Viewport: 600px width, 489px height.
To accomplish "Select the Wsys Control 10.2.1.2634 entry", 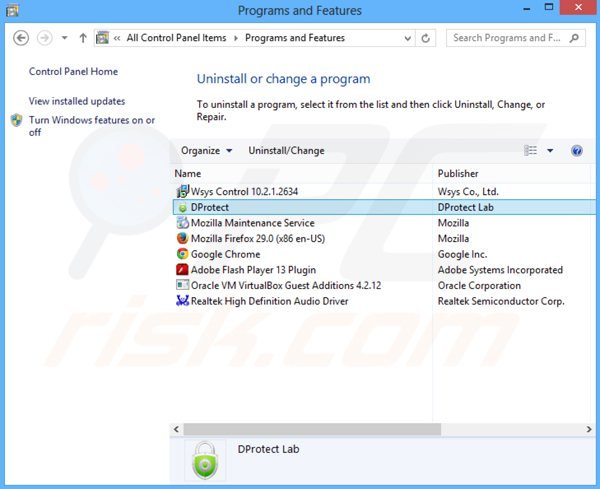I will pyautogui.click(x=244, y=191).
